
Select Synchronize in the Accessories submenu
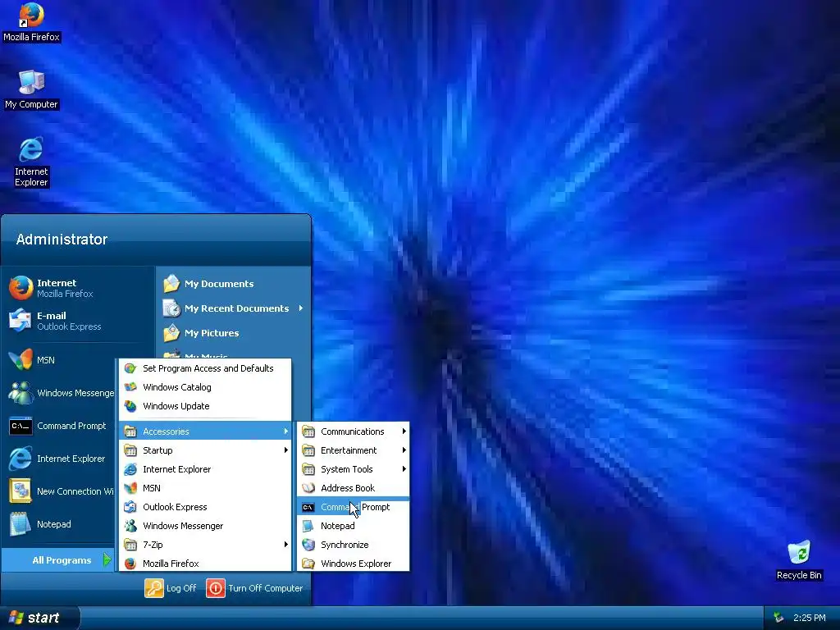(353, 545)
